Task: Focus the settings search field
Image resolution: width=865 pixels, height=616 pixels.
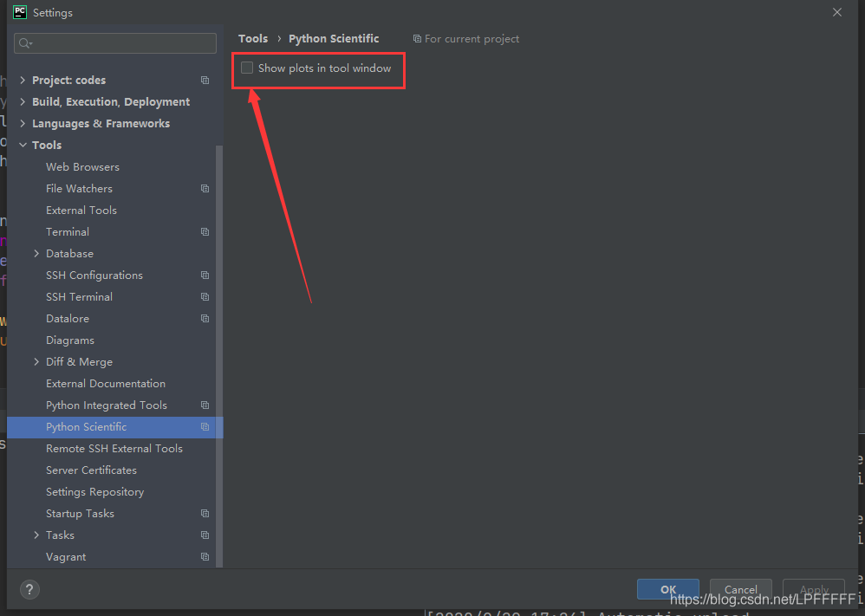Action: click(x=115, y=43)
